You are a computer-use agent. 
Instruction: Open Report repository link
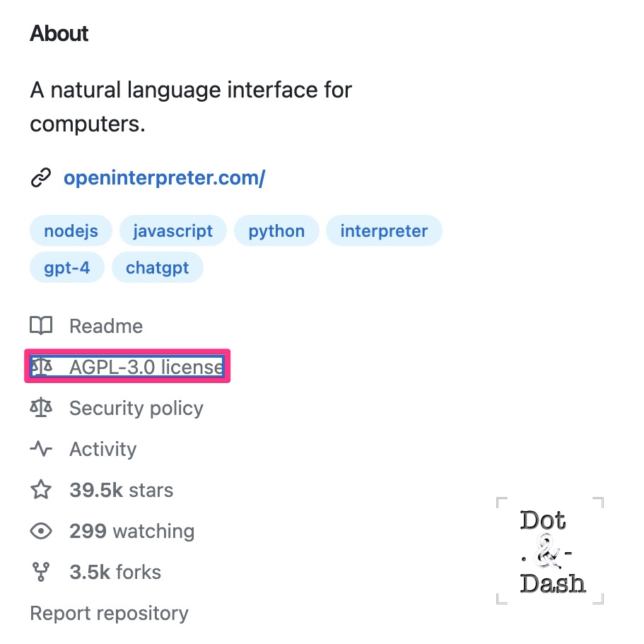(x=110, y=613)
